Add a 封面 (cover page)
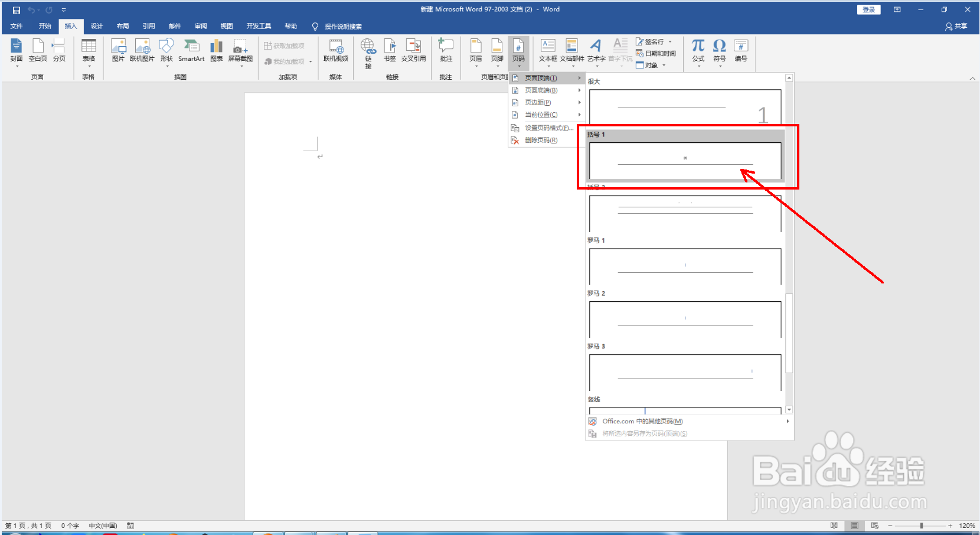The height and width of the screenshot is (535, 980). (x=16, y=52)
